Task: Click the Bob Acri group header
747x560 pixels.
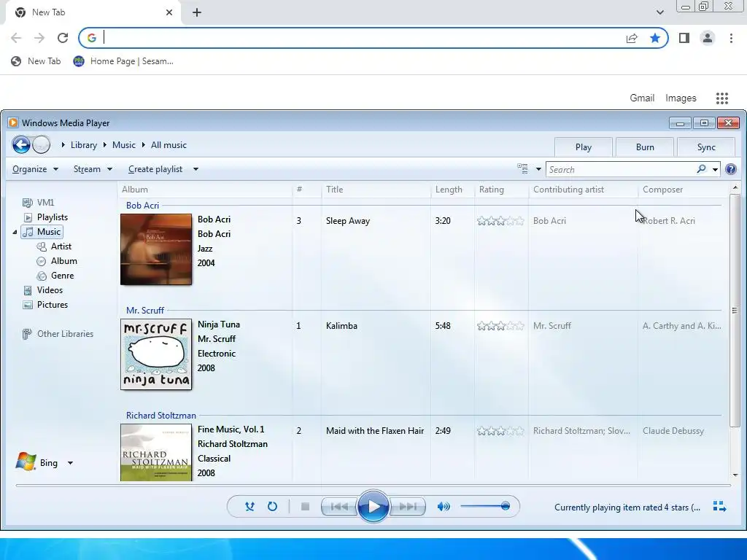Action: click(x=142, y=205)
